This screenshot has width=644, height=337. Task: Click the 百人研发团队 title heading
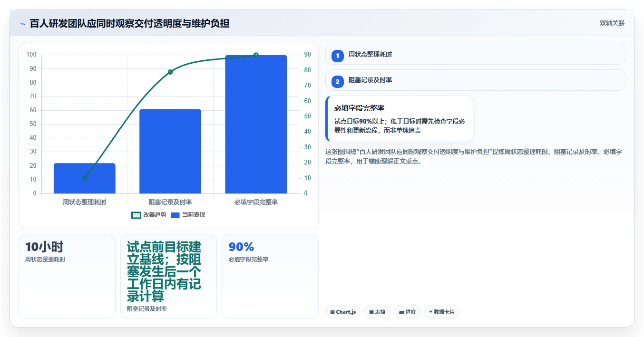tap(129, 23)
